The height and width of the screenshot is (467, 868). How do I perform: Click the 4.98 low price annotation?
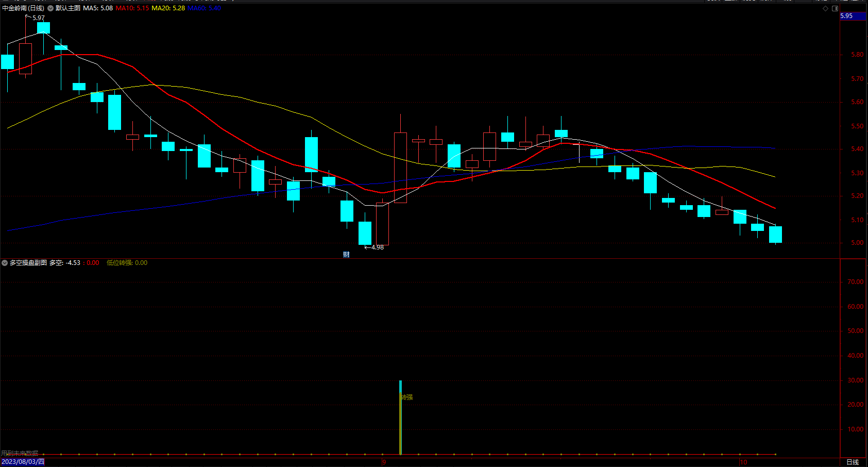coord(378,247)
